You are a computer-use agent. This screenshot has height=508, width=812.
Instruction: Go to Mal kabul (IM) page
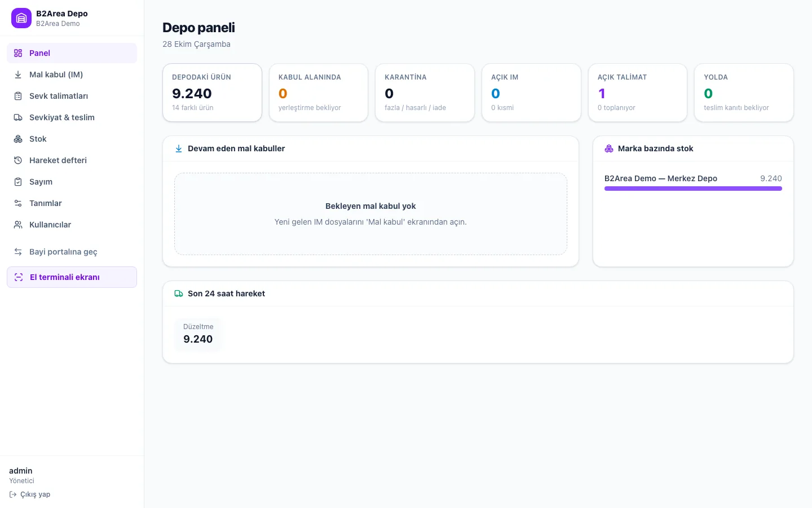72,75
